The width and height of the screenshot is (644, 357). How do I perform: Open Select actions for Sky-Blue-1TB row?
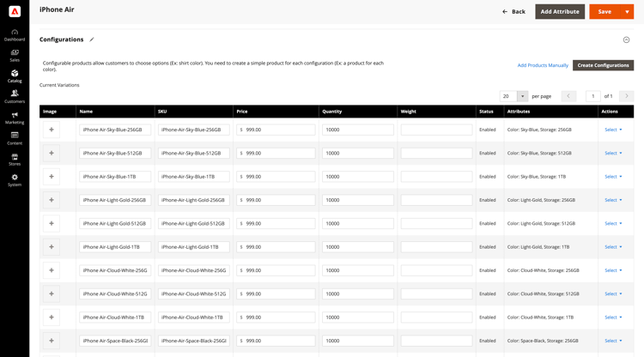(x=613, y=177)
